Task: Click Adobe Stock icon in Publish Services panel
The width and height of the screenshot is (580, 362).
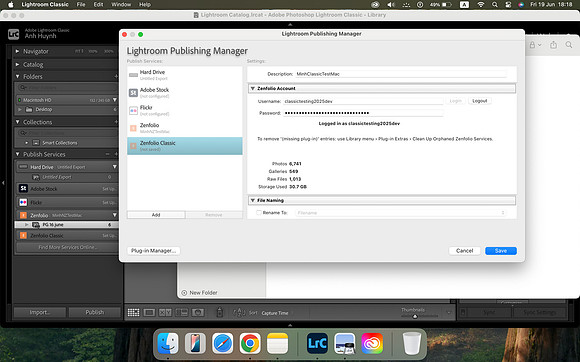Action: click(x=23, y=189)
